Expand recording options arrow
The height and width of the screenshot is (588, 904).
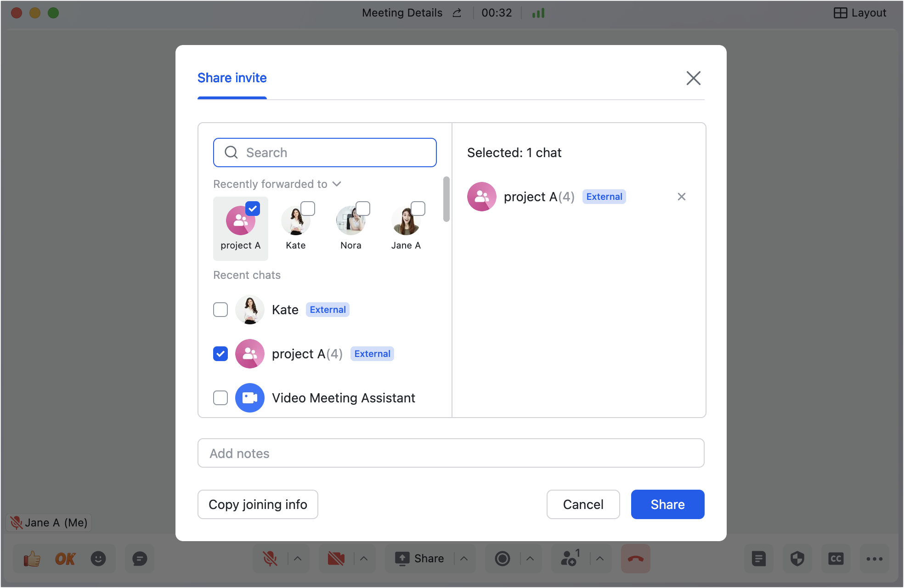coord(530,559)
